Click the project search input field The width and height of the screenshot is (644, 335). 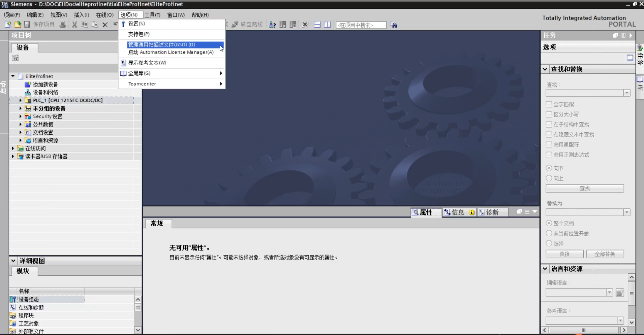click(361, 25)
